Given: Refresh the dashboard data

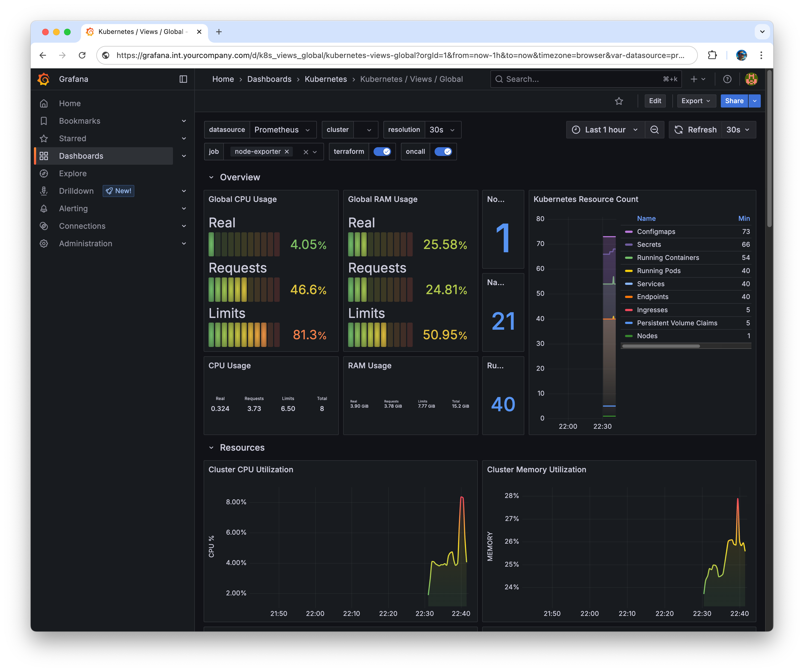Looking at the screenshot, I should tap(696, 129).
